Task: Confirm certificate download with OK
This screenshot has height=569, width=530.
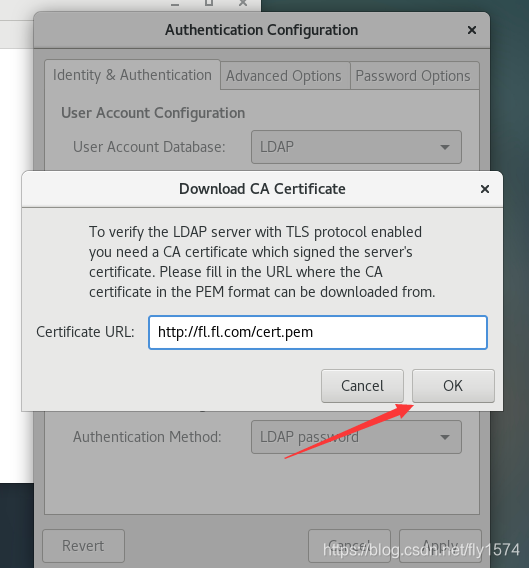Action: pos(453,386)
